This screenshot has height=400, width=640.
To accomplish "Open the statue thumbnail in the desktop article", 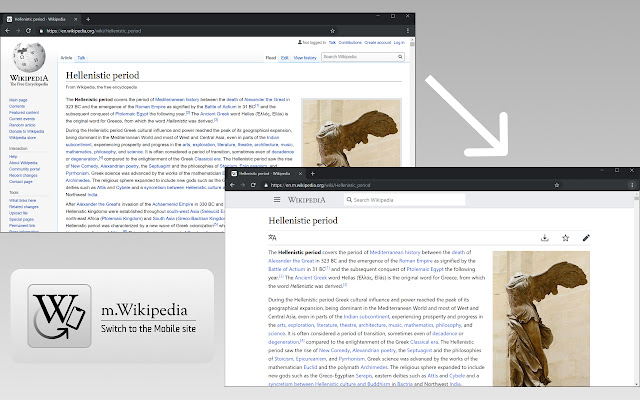I will click(x=351, y=133).
